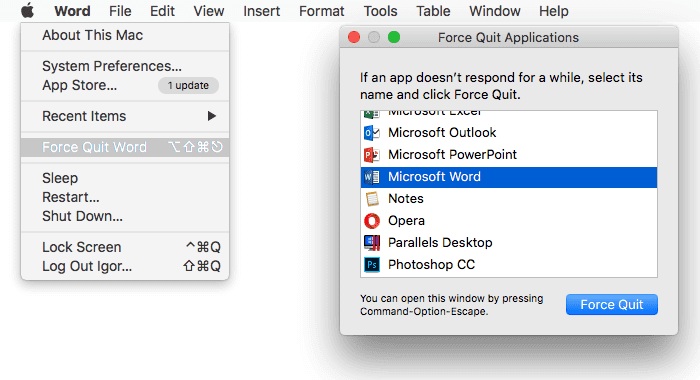Select the Photoshop CC icon

(371, 265)
